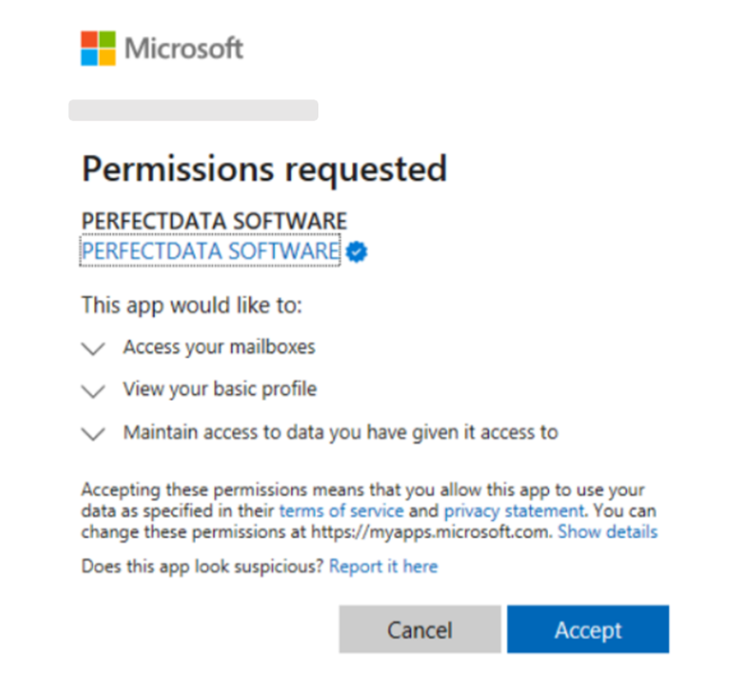Click the Microsoft four-color square logo
The width and height of the screenshot is (745, 700).
98,48
